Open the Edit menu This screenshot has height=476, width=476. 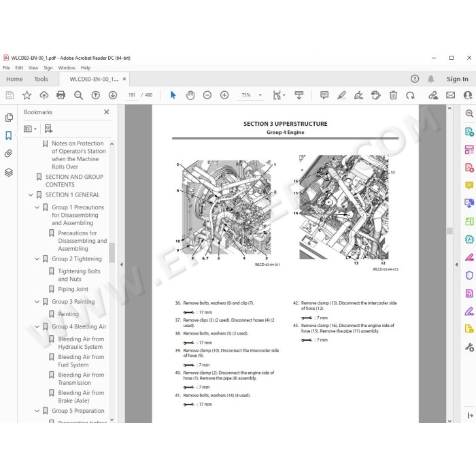(x=19, y=68)
